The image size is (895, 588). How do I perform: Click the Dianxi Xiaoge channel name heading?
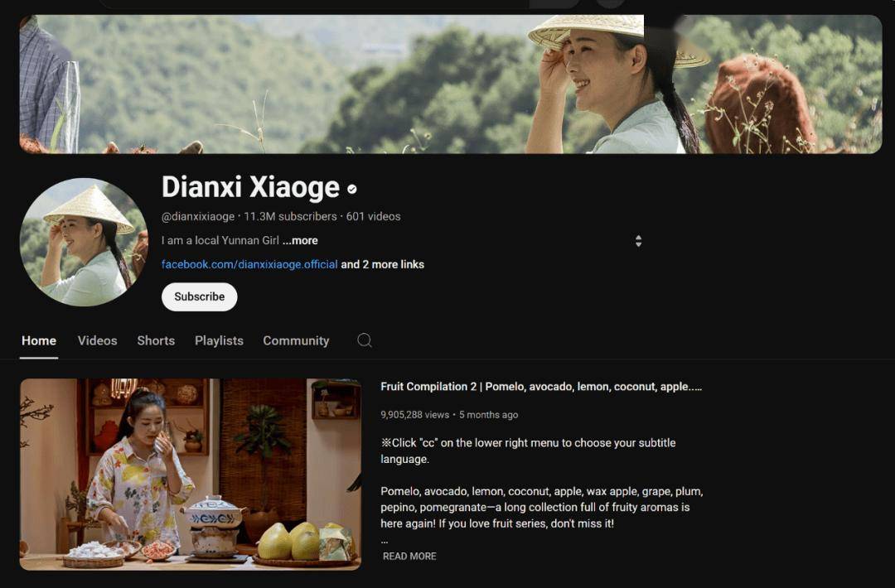(250, 187)
